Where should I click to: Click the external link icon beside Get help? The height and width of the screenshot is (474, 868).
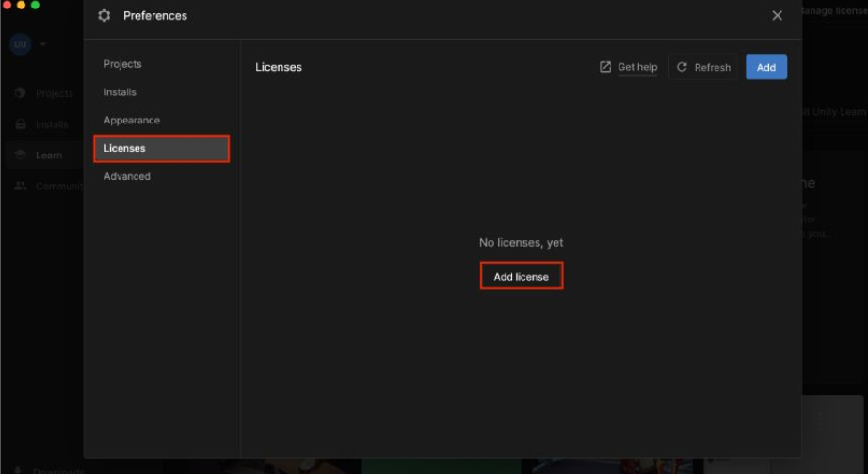pyautogui.click(x=605, y=67)
